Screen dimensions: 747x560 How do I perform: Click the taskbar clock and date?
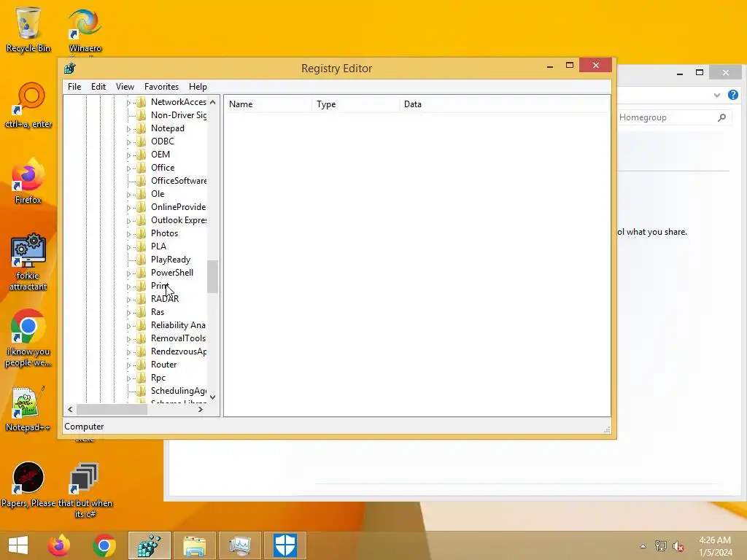click(x=715, y=546)
